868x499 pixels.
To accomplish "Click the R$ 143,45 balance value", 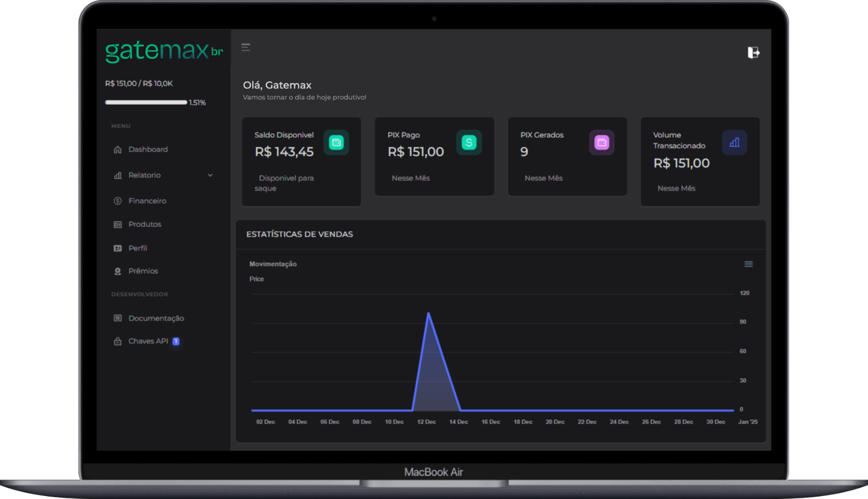I will (284, 152).
